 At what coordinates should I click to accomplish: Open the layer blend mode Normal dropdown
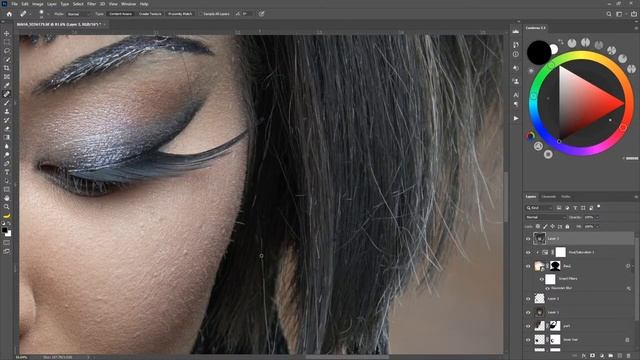(545, 218)
